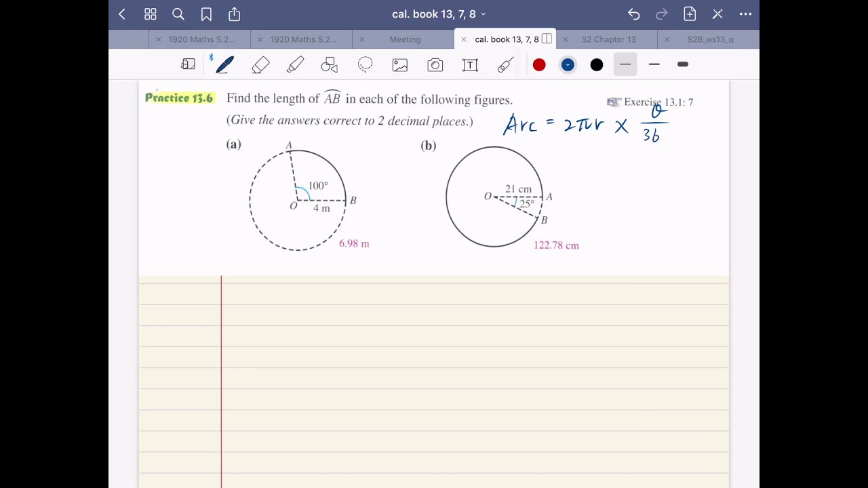868x488 pixels.
Task: Select the red ink color swatch
Action: tap(539, 64)
